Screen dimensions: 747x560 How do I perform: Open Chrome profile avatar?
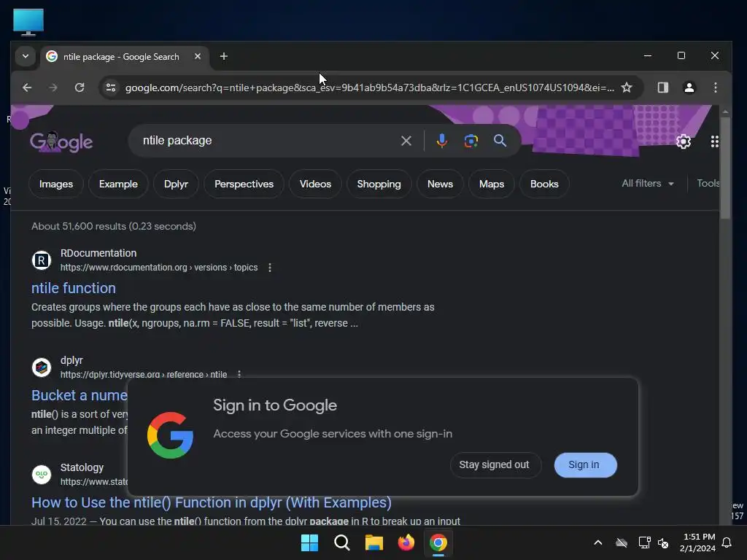[689, 87]
